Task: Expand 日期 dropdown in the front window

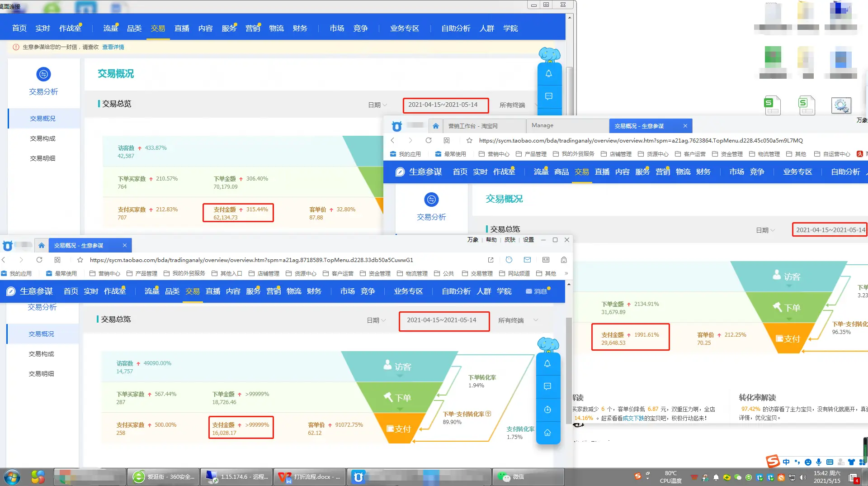Action: click(x=377, y=320)
